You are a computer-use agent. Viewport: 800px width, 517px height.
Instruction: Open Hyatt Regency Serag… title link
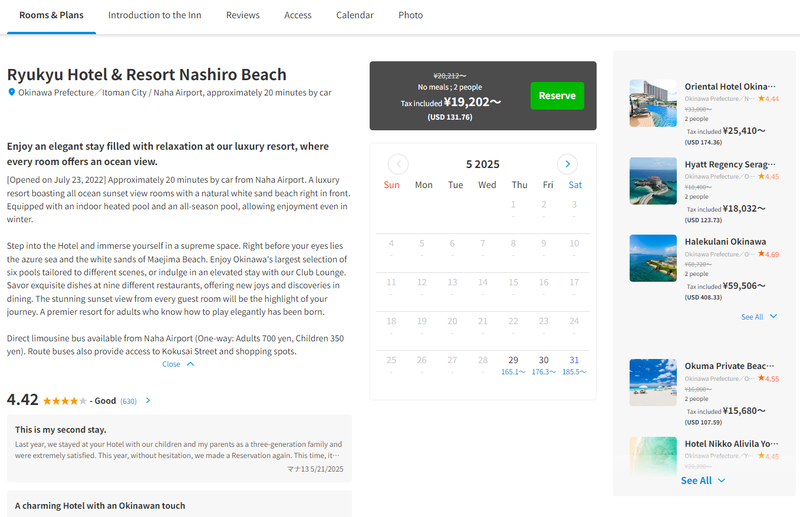(730, 164)
